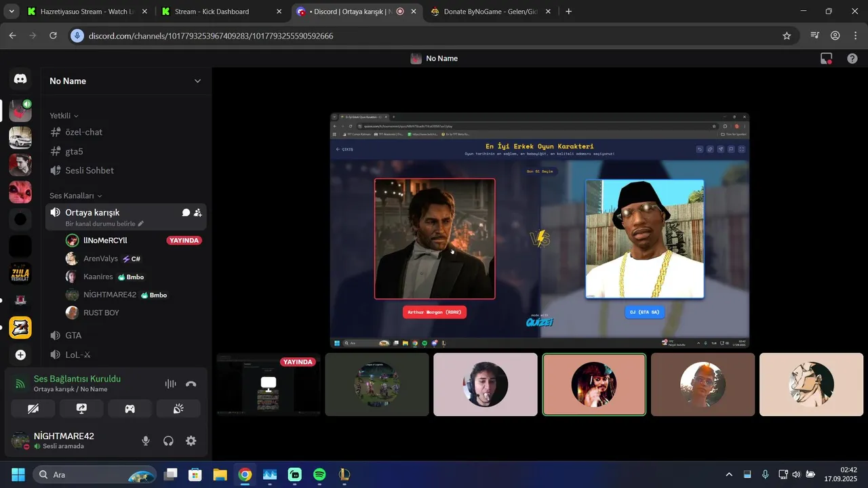This screenshot has height=488, width=868.
Task: Bookmark this page star icon
Action: [x=787, y=36]
